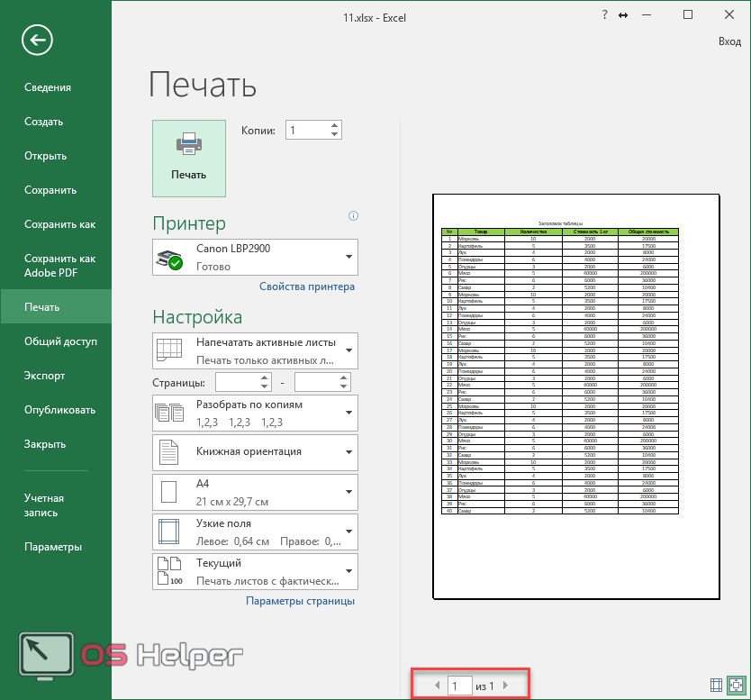Toggle Show Margins icon in preview corner

(717, 686)
